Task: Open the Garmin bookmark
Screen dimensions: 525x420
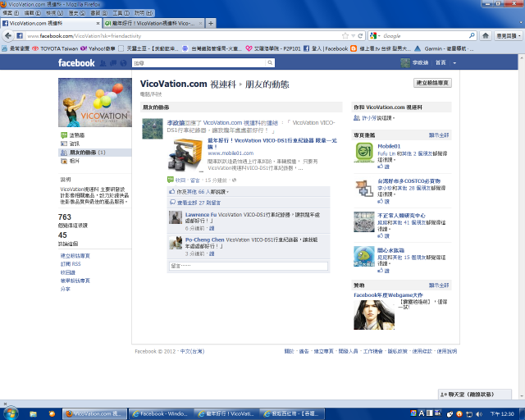Action: (x=444, y=48)
